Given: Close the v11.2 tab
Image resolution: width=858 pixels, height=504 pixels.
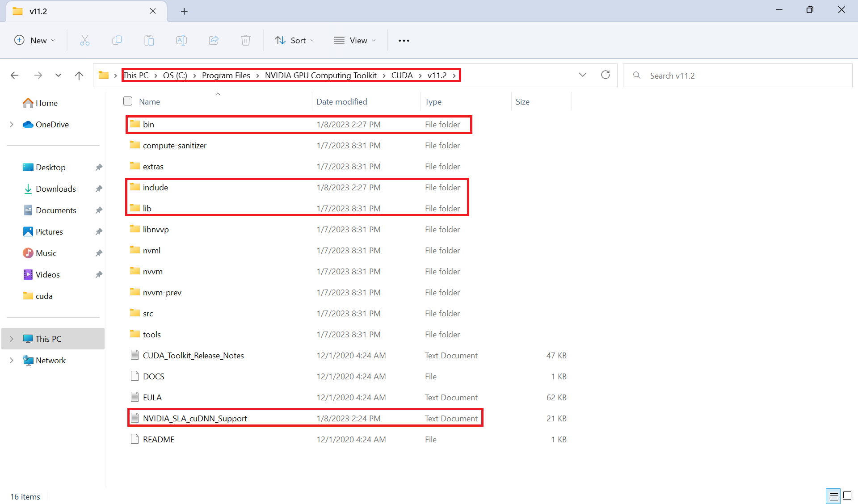Looking at the screenshot, I should pos(153,11).
